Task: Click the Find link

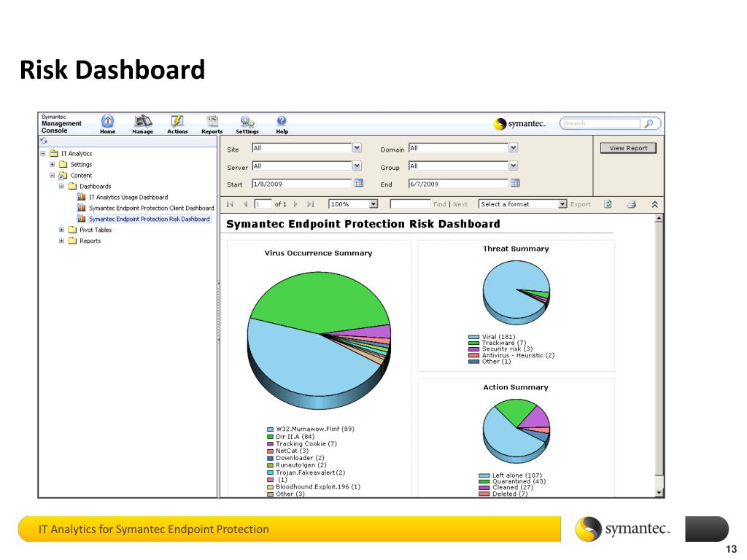Action: click(x=440, y=204)
